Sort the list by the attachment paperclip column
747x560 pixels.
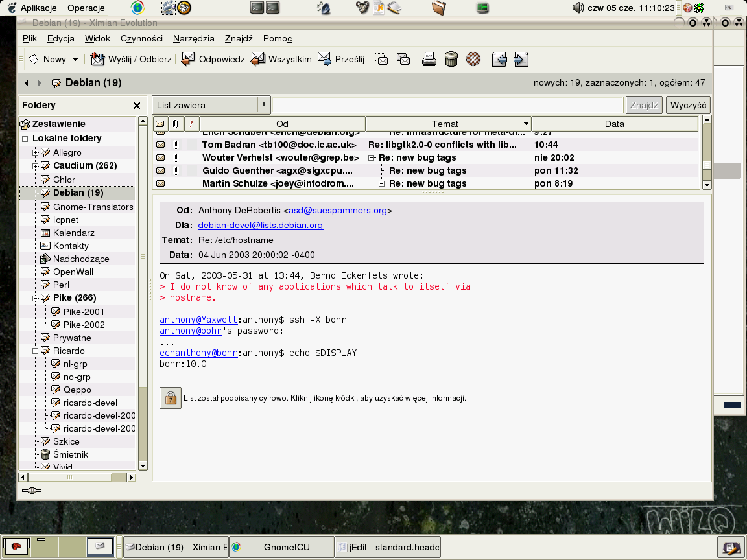(176, 124)
